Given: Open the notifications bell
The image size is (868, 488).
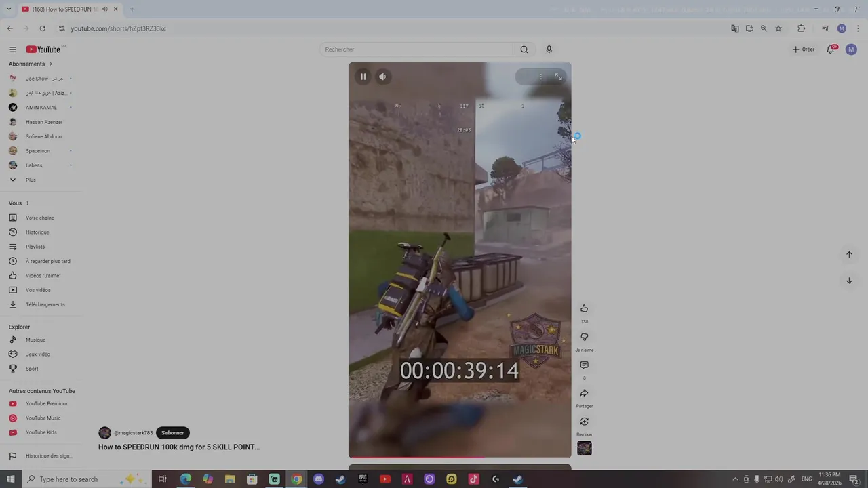Looking at the screenshot, I should (831, 49).
